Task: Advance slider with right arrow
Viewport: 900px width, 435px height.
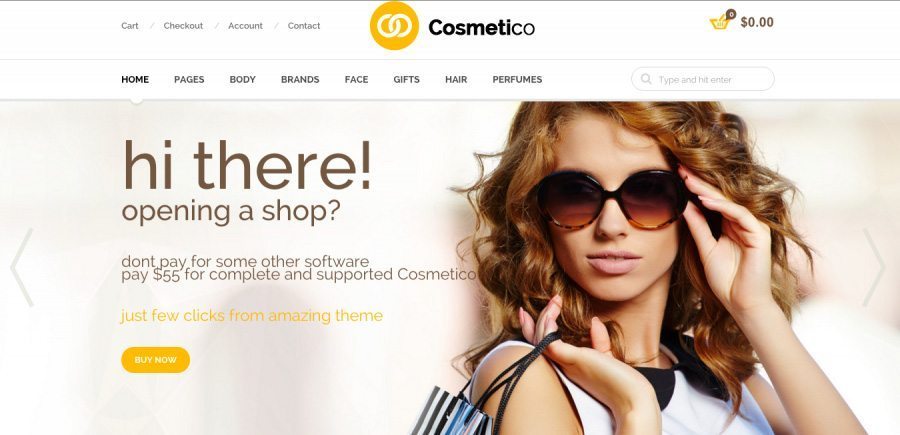Action: pyautogui.click(x=873, y=267)
